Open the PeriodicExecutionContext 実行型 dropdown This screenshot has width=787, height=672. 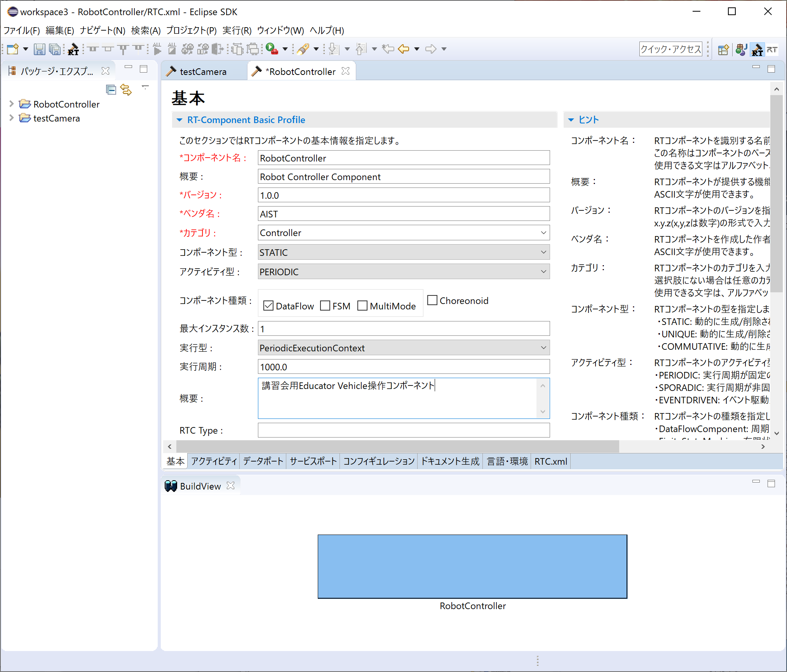tap(543, 348)
